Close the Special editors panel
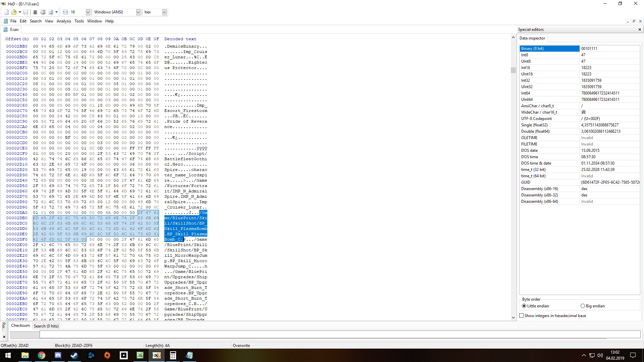Screen dimensions: 644x362 tap(639, 29)
